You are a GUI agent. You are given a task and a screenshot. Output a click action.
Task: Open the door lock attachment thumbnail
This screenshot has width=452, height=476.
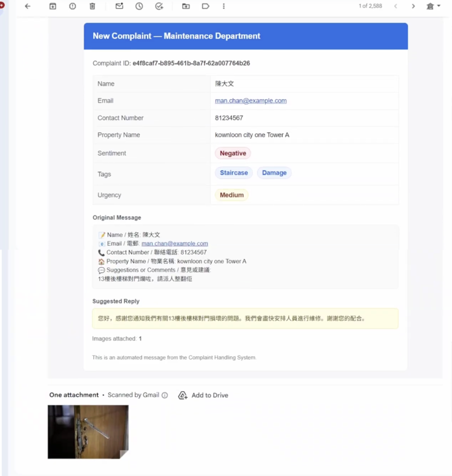(x=88, y=432)
